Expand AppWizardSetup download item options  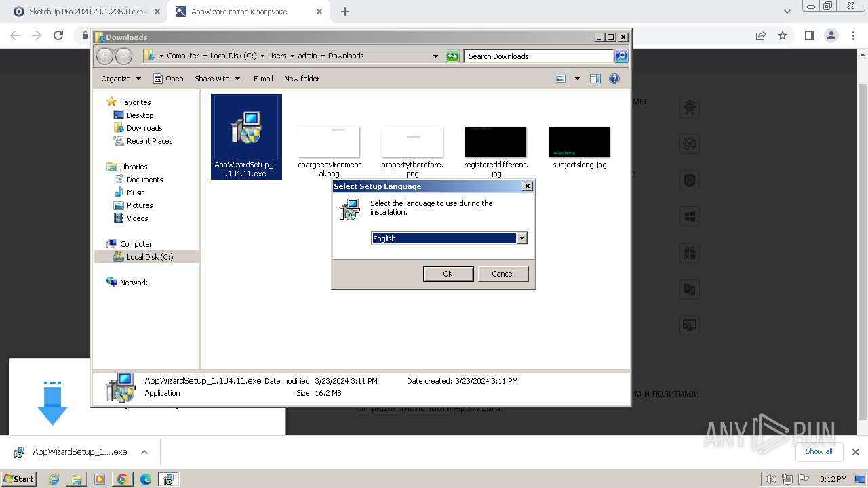[144, 452]
